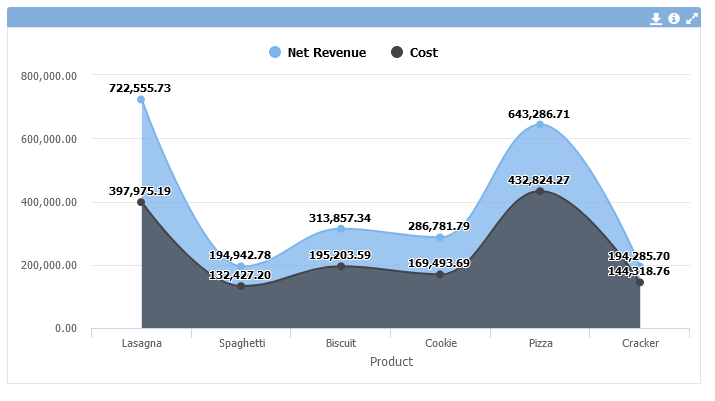This screenshot has height=401, width=715.
Task: Click the Pizza Cost data point 432,824.27
Action: pos(540,191)
